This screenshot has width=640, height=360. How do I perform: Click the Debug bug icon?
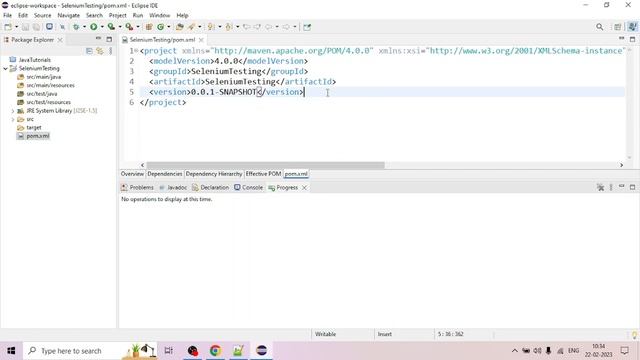(76, 27)
